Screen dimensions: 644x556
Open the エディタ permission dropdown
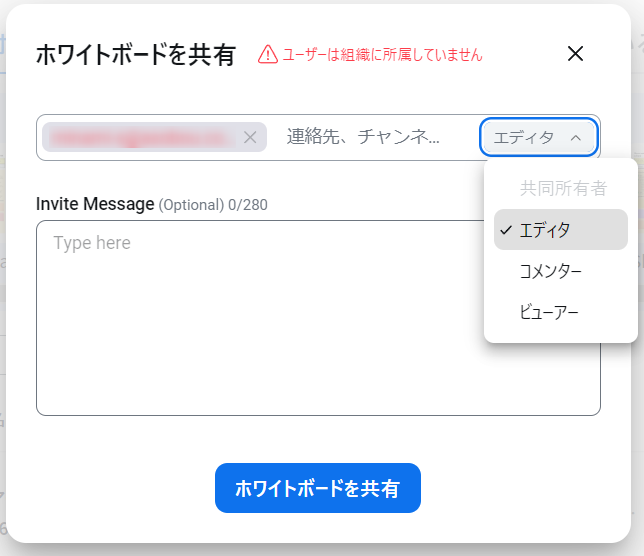[x=538, y=137]
